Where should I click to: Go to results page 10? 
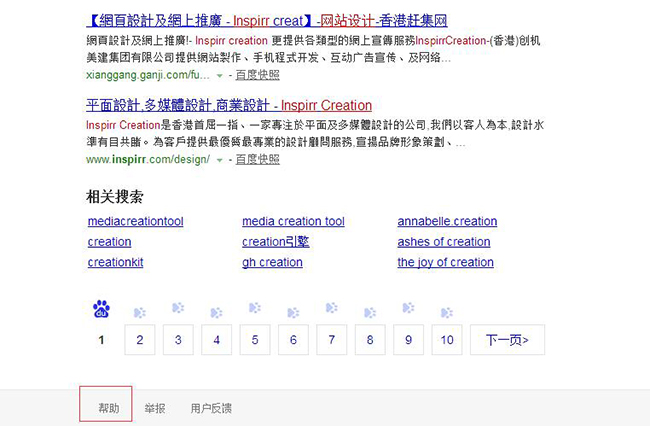click(447, 340)
